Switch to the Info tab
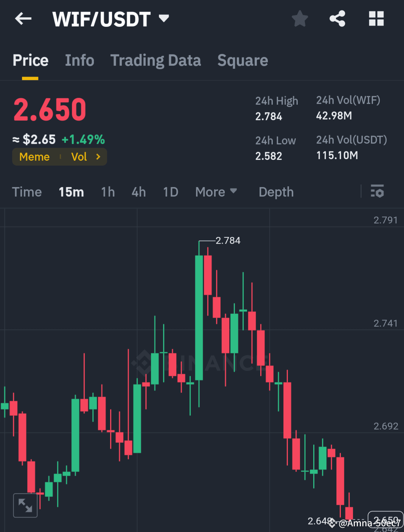This screenshot has height=532, width=404. (79, 60)
